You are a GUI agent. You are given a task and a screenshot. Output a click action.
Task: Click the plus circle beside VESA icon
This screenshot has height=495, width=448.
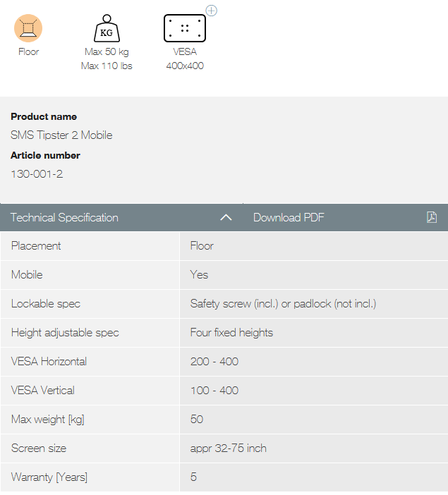[211, 11]
